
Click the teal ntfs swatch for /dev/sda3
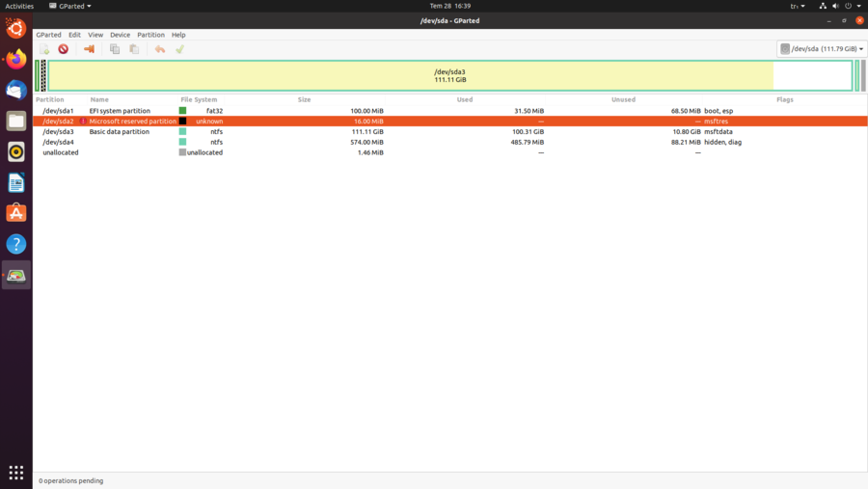[182, 132]
